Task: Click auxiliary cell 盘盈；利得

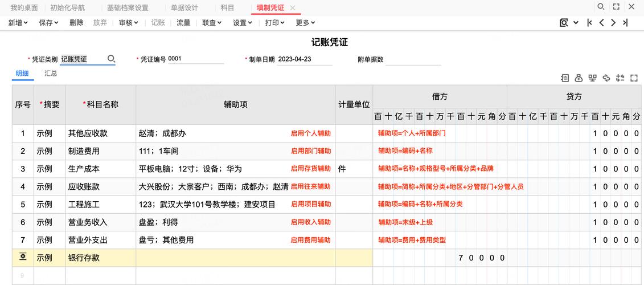Action: [236, 222]
